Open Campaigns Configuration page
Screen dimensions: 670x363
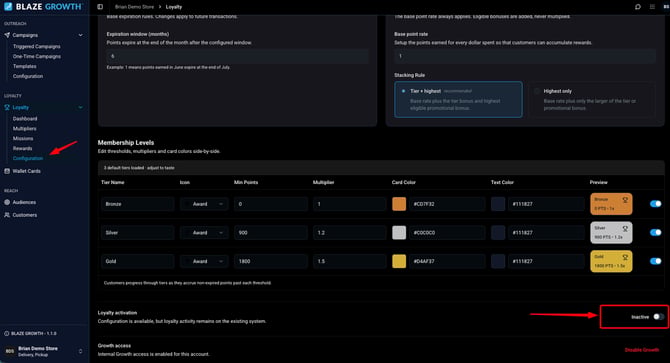click(x=28, y=76)
